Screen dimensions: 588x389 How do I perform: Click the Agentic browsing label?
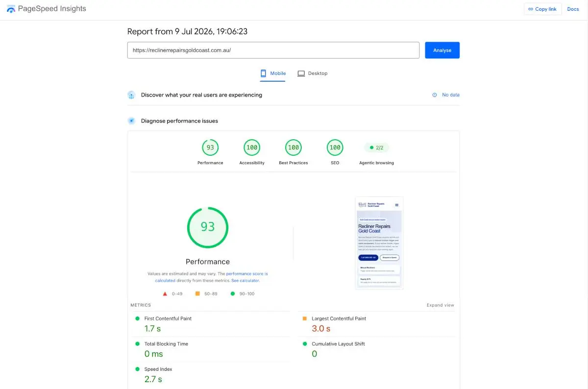376,163
